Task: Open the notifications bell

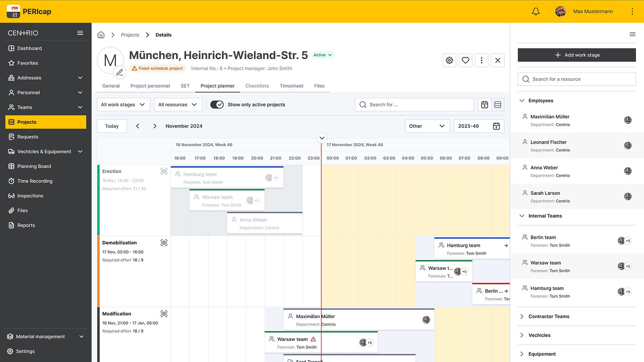Action: pos(536,12)
